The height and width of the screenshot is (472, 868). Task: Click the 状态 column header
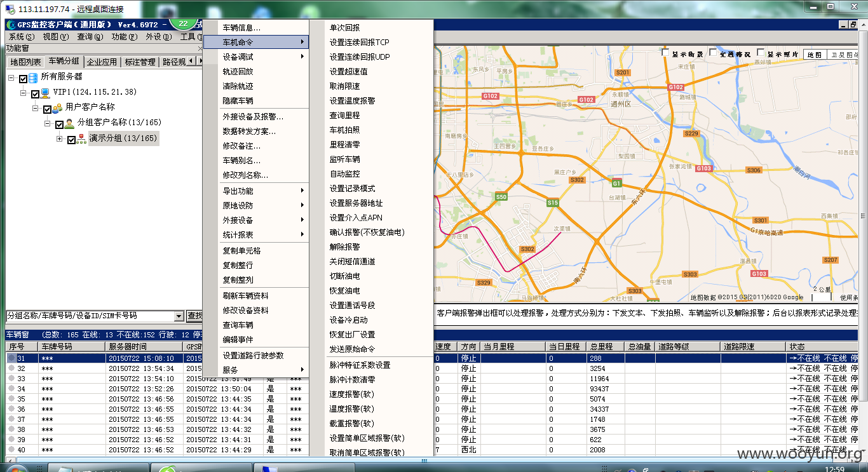pyautogui.click(x=822, y=347)
